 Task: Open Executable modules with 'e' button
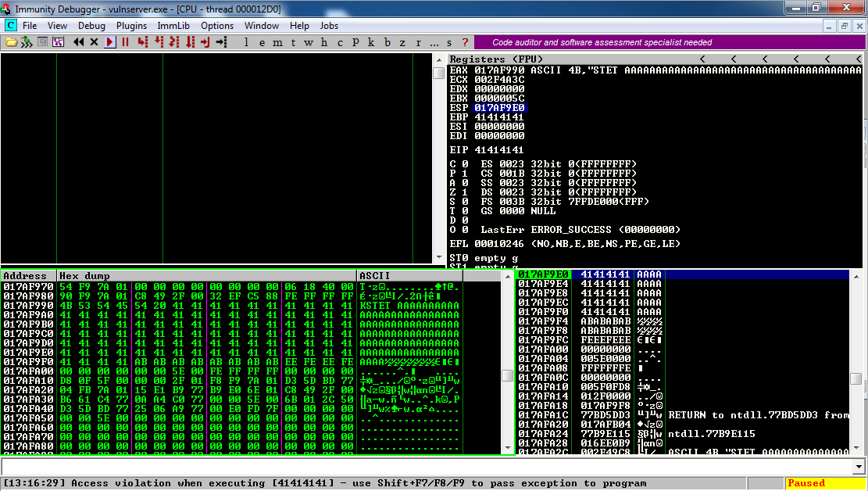(262, 42)
